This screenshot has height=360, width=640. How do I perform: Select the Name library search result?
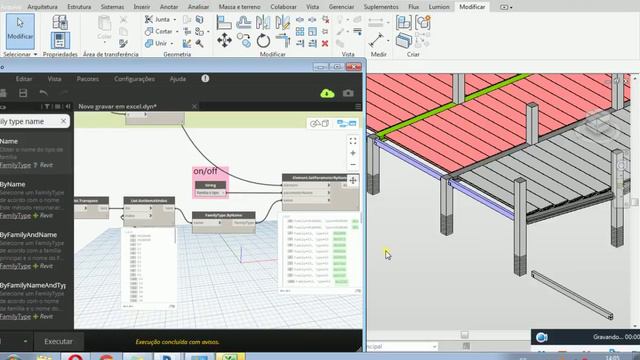[x=9, y=141]
